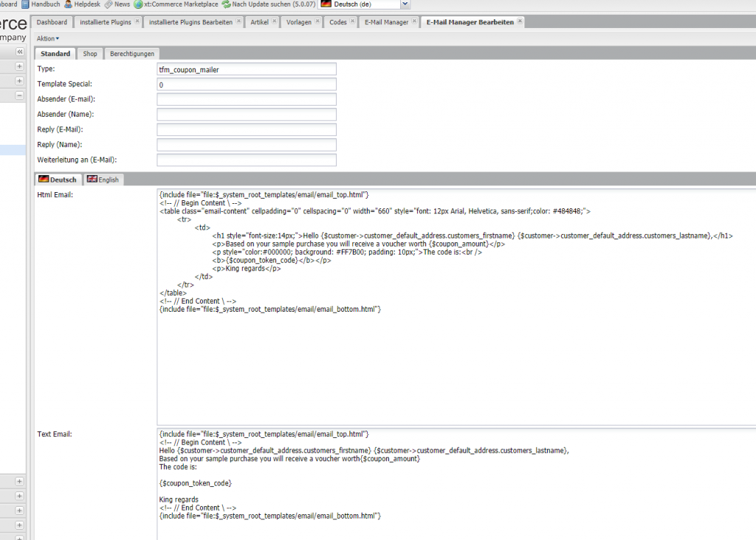Switch to the Berechtigungen tab
756x540 pixels.
pyautogui.click(x=132, y=54)
